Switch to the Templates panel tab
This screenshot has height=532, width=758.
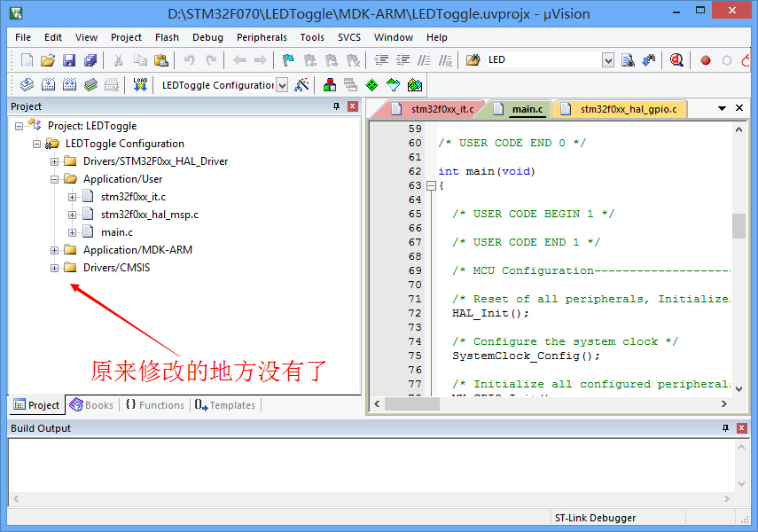click(x=225, y=405)
